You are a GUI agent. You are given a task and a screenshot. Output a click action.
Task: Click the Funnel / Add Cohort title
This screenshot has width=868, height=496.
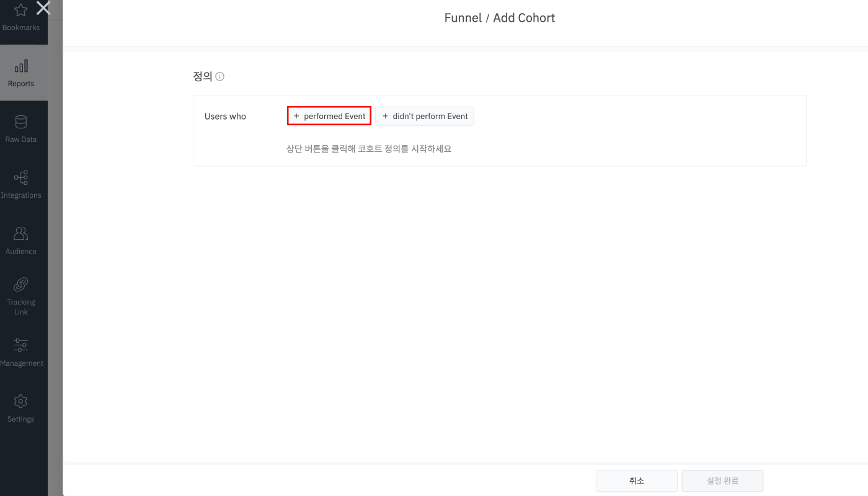click(x=500, y=18)
